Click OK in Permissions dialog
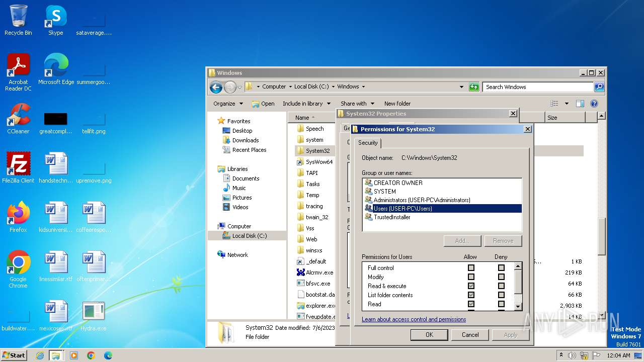Image resolution: width=644 pixels, height=362 pixels. [x=429, y=335]
